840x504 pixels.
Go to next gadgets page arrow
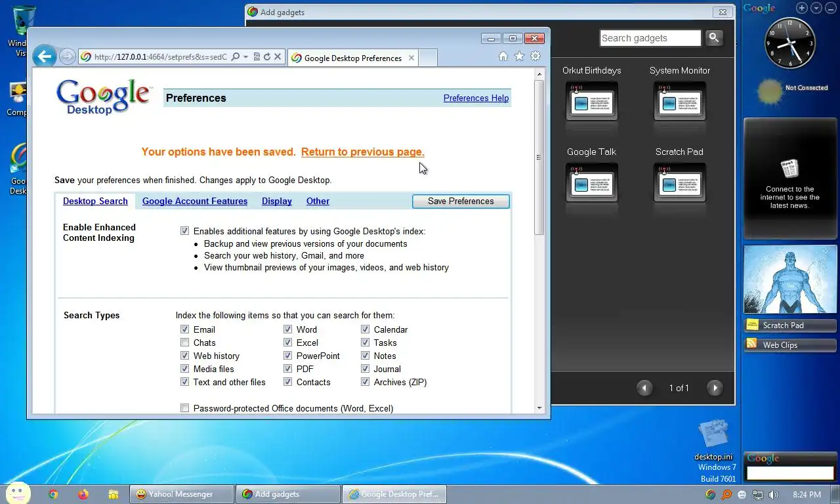(715, 388)
